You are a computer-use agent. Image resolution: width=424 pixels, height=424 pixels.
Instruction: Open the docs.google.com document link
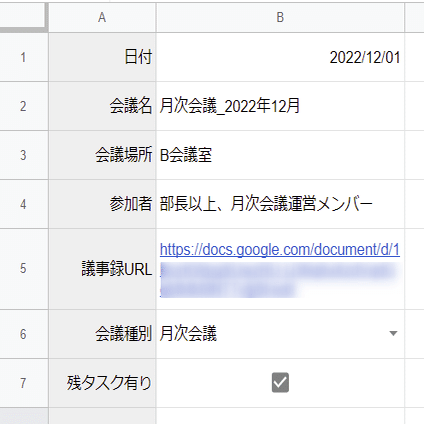coord(280,249)
